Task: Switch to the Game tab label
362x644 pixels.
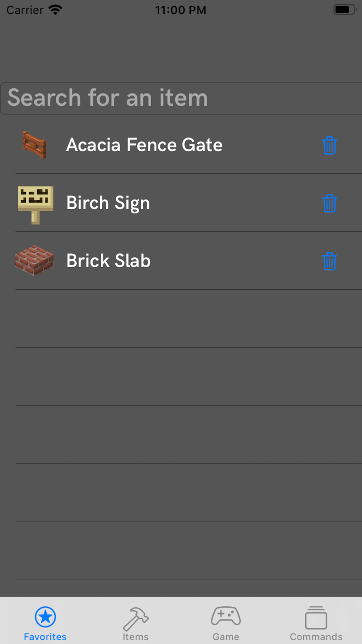Action: 226,637
